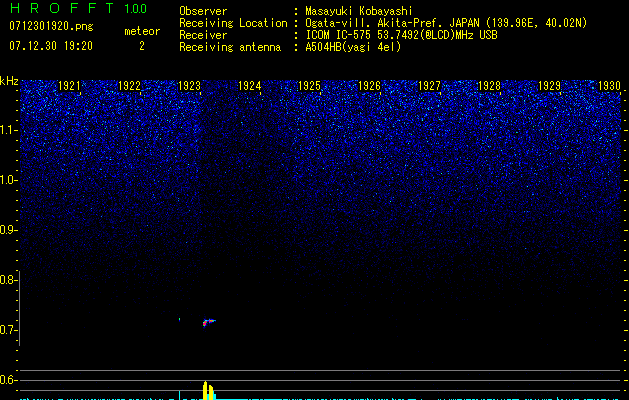Click the kHz axis unit label
Viewport: 629px width, 400px height.
click(x=9, y=81)
